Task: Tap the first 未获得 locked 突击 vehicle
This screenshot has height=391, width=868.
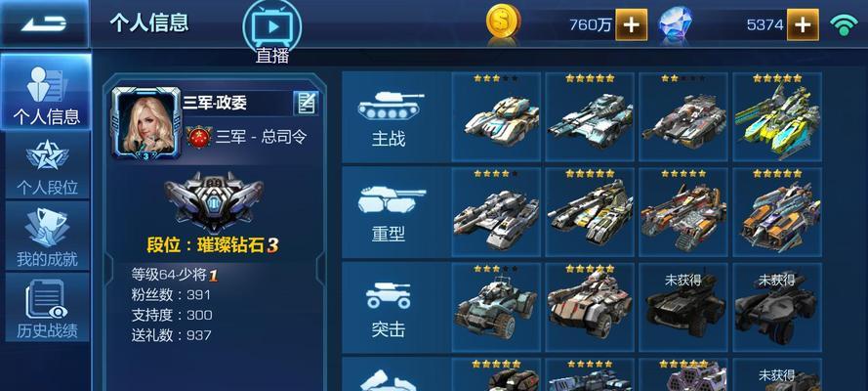Action: coord(683,308)
